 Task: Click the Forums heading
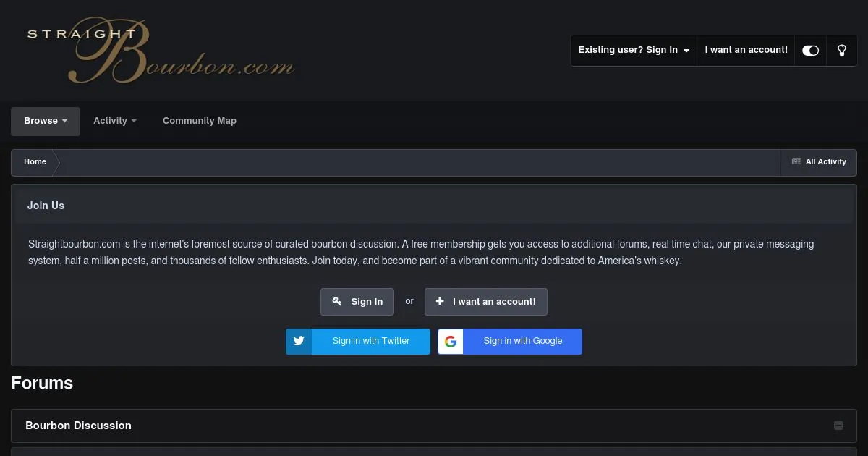42,383
